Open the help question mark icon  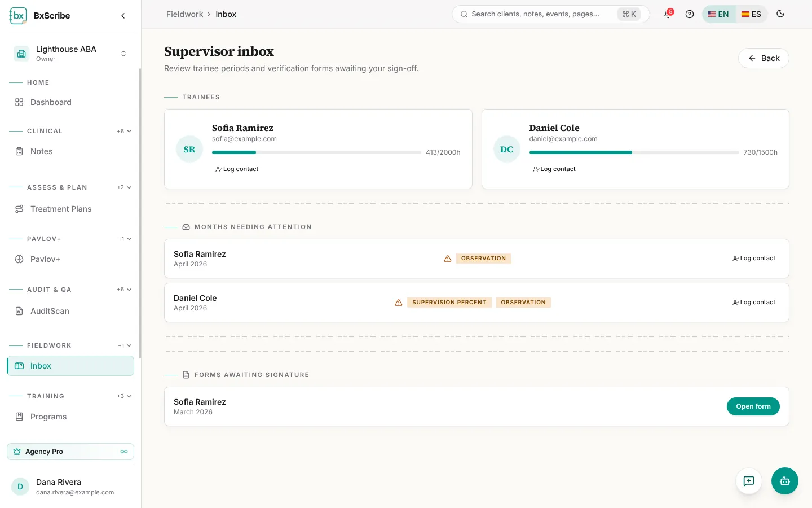pyautogui.click(x=689, y=14)
